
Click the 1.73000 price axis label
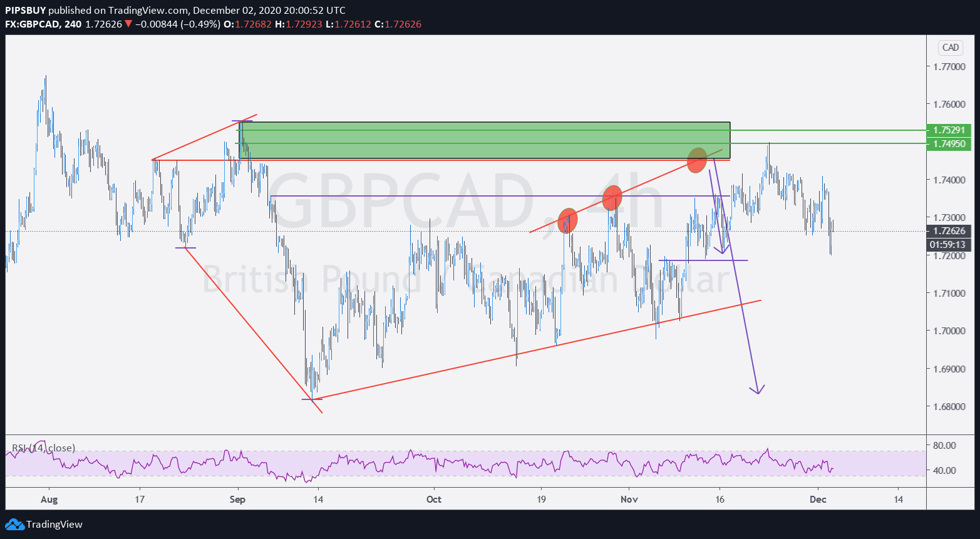click(949, 217)
